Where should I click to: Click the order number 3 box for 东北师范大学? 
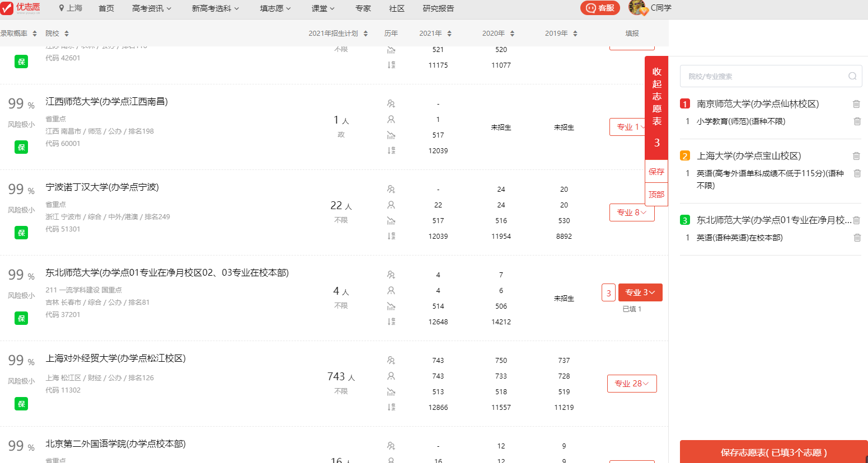[x=609, y=292]
